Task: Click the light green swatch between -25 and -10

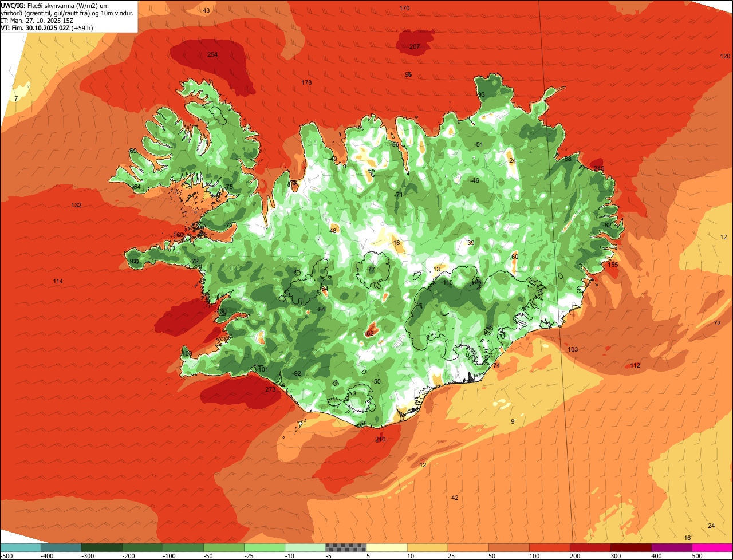Action: 265,547
